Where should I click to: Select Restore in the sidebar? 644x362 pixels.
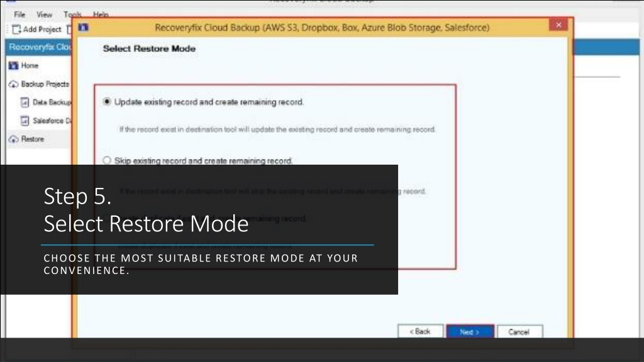point(33,139)
